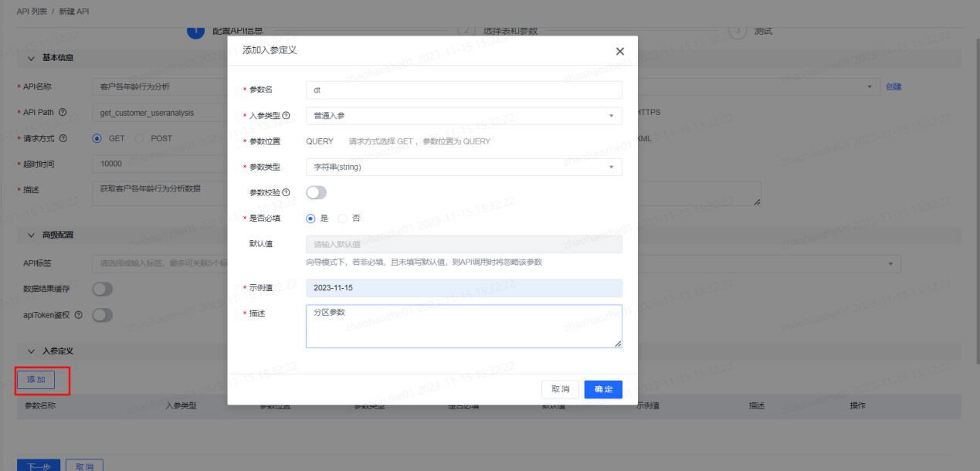The image size is (980, 471).
Task: Click the 描述 textarea with 分区参数
Action: 464,327
